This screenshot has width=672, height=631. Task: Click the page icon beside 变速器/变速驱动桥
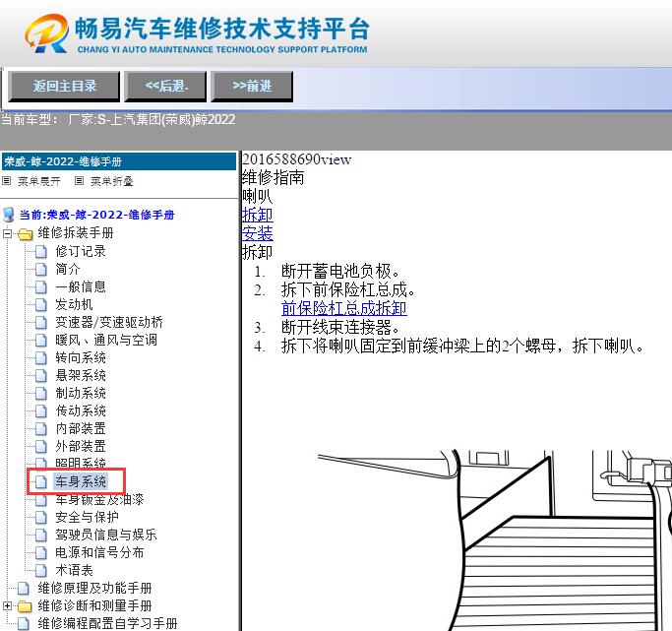click(41, 322)
